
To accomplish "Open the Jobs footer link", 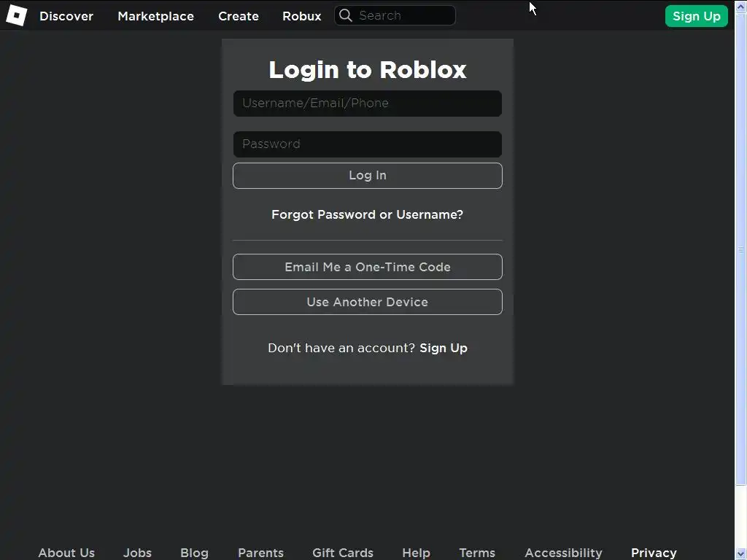I will (x=137, y=553).
